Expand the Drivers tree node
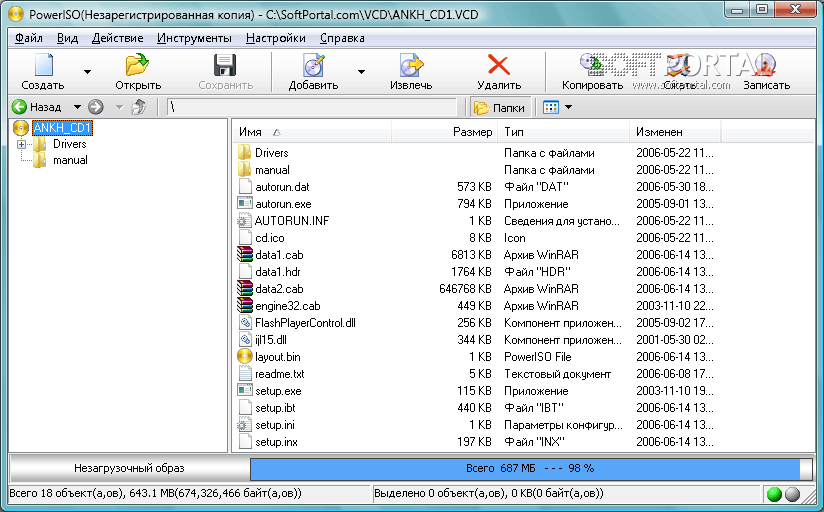The image size is (824, 512). [22, 145]
